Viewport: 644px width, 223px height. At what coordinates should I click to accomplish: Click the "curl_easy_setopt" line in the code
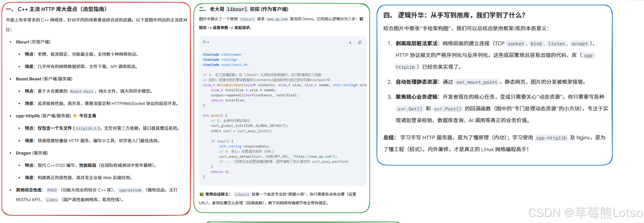tap(278, 157)
